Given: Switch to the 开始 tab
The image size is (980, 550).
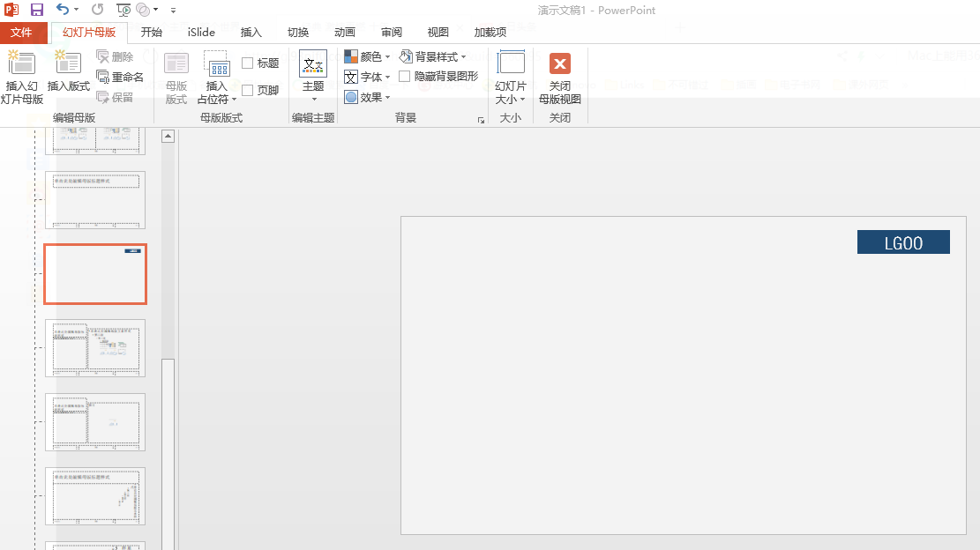Looking at the screenshot, I should click(151, 33).
